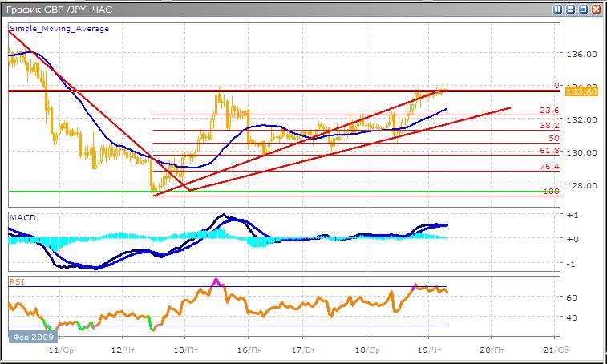This screenshot has width=607, height=364.
Task: Select the 61.8 Fibonacci level label
Action: coord(548,151)
